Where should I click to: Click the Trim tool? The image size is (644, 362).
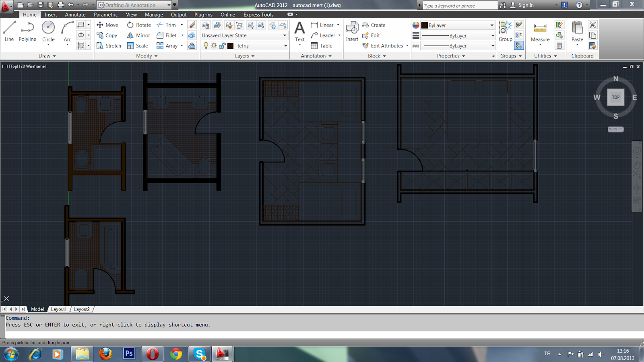[x=167, y=25]
